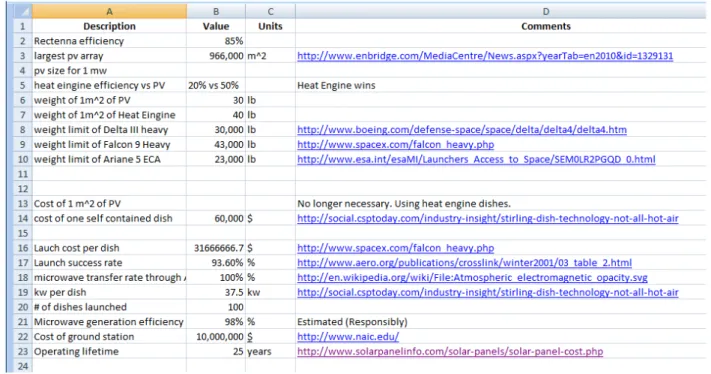The height and width of the screenshot is (374, 711).
Task: Select the '37.5' value cell
Action: coord(216,292)
